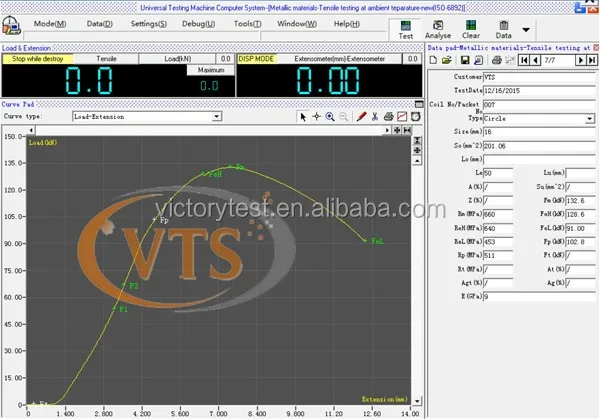600x419 pixels.
Task: Select the arrow pointer tool in Curve Pad
Action: pyautogui.click(x=303, y=117)
